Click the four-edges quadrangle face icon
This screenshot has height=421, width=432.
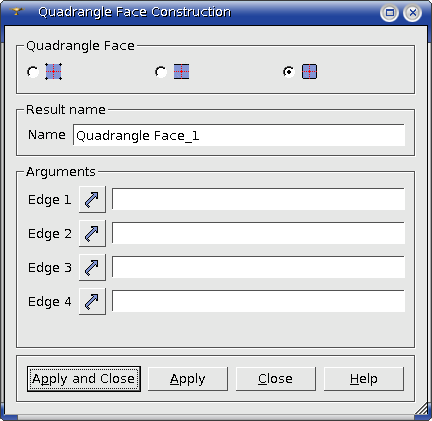pyautogui.click(x=309, y=72)
